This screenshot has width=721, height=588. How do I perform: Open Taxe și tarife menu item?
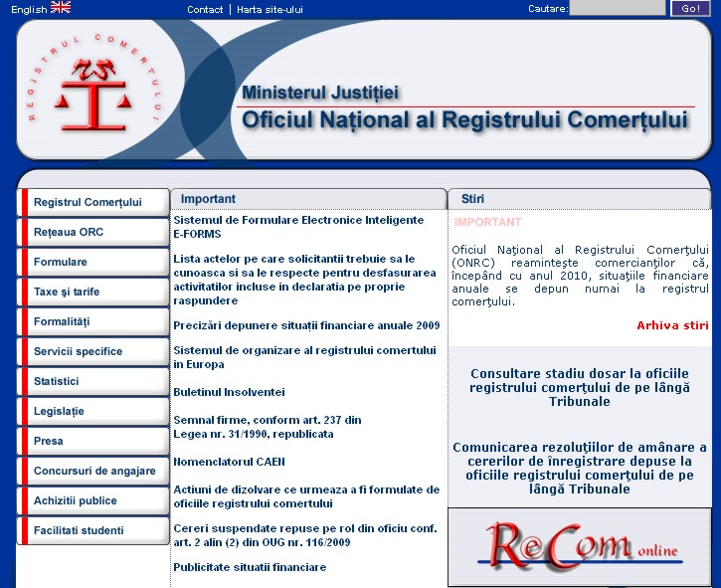67,292
